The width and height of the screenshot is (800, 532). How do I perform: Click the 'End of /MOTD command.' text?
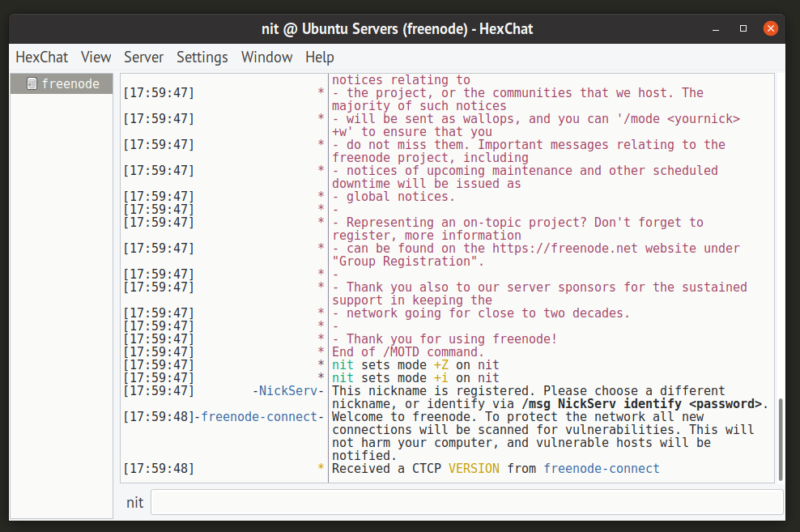click(408, 352)
